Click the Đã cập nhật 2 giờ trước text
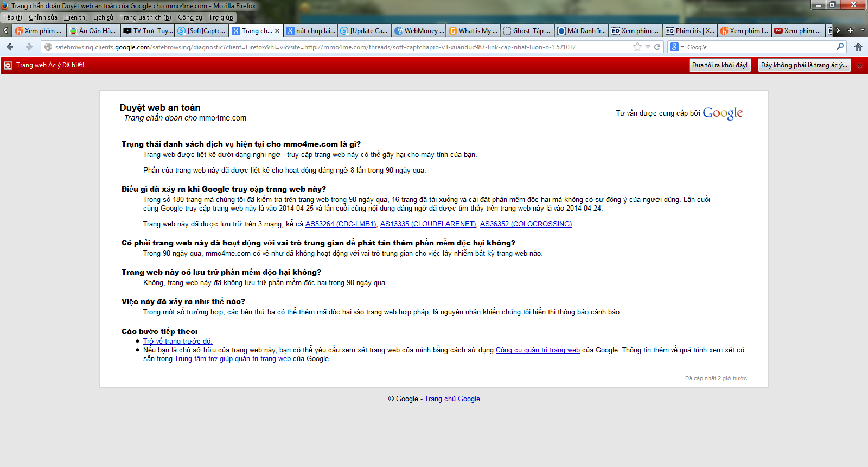This screenshot has width=868, height=467. point(716,378)
